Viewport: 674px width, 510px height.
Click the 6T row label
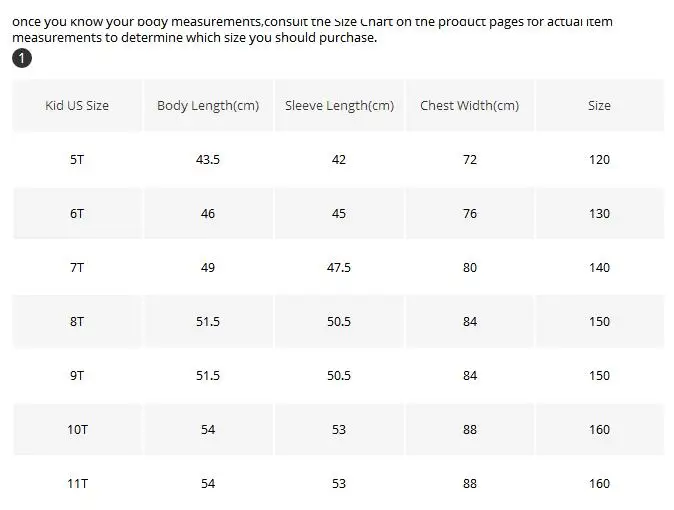[77, 214]
